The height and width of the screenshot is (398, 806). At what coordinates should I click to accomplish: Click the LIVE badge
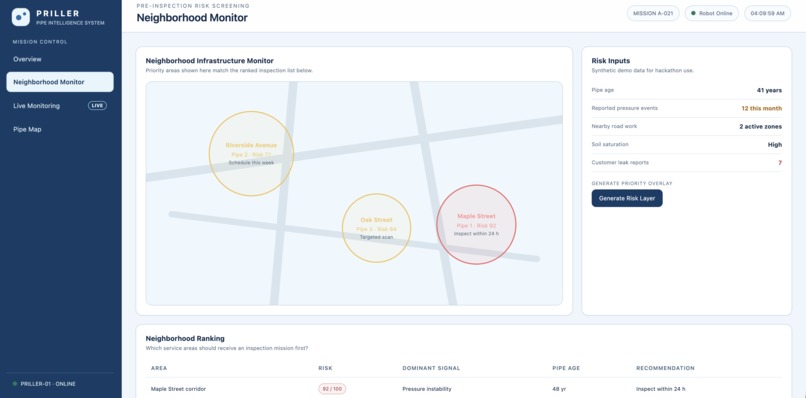[97, 105]
